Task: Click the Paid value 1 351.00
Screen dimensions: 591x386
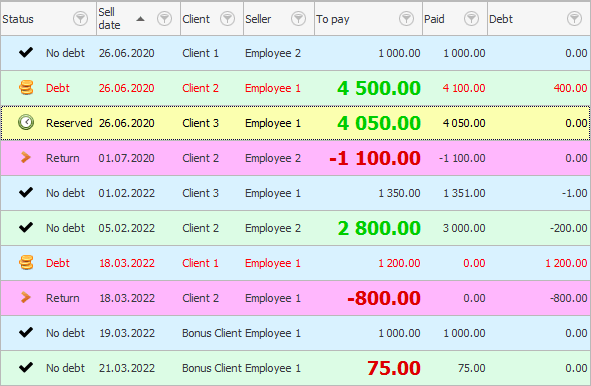Action: pyautogui.click(x=464, y=193)
